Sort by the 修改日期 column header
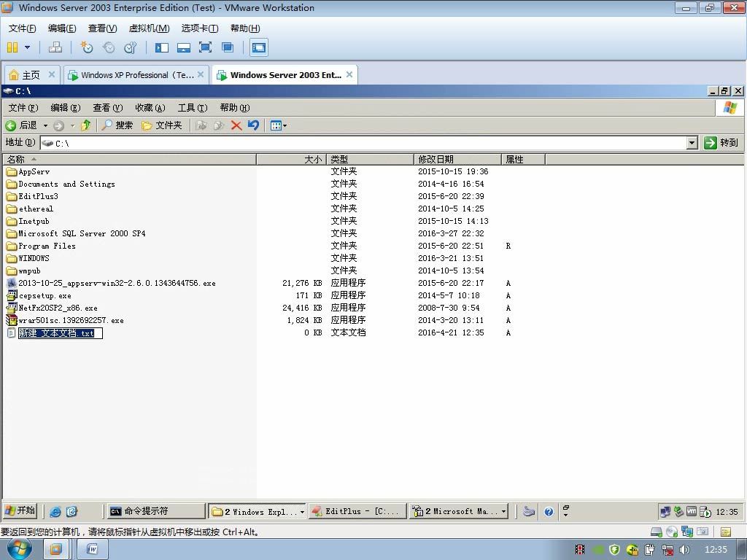Image resolution: width=747 pixels, height=560 pixels. click(457, 159)
